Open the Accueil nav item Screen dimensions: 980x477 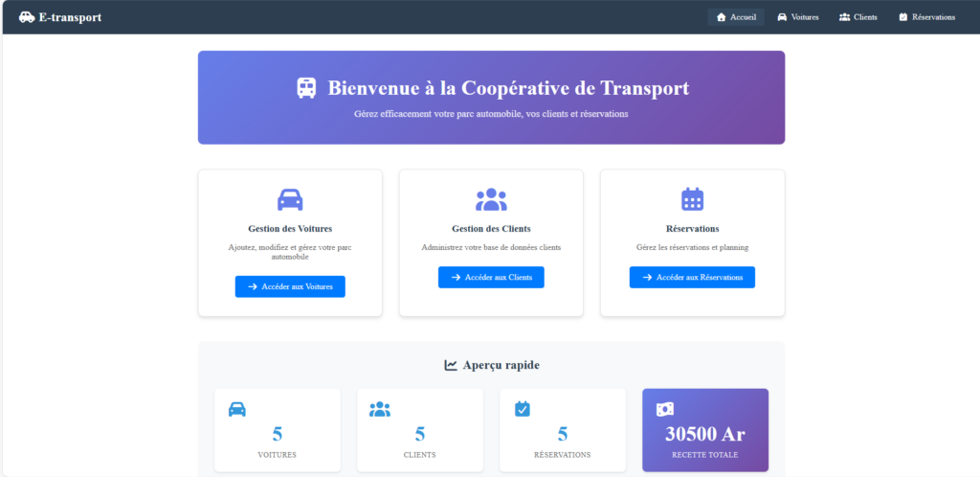[736, 17]
